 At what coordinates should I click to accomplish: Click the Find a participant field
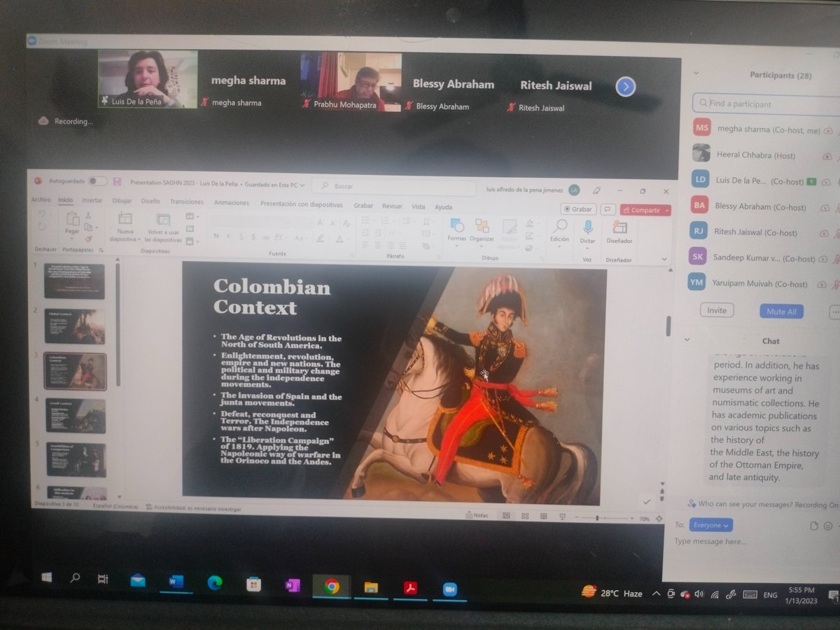[x=766, y=104]
